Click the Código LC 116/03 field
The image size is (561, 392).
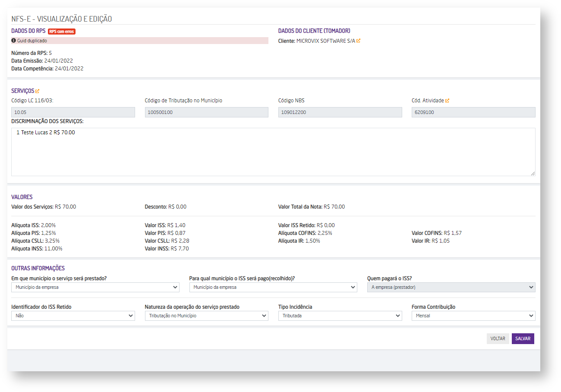73,112
